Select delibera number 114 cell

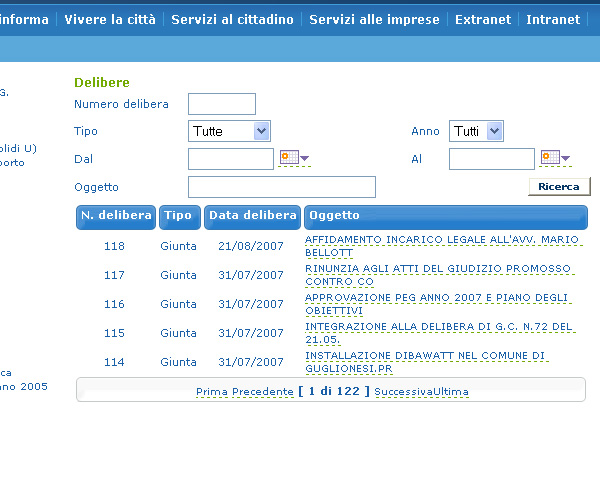pyautogui.click(x=114, y=362)
